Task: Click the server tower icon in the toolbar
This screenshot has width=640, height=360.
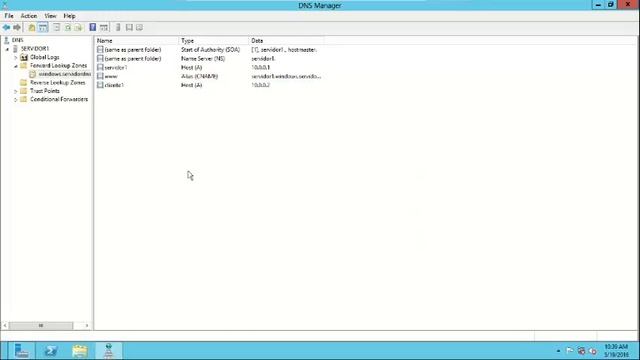Action: pos(118,27)
